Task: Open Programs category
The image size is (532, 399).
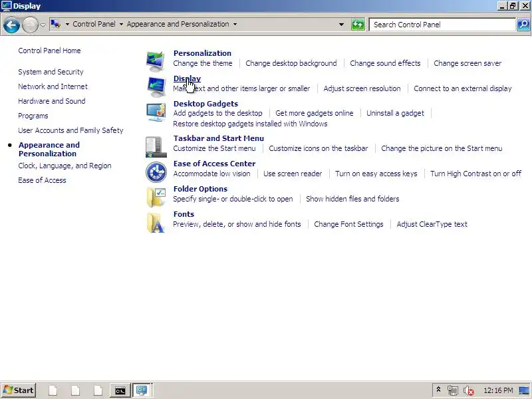Action: [x=33, y=116]
